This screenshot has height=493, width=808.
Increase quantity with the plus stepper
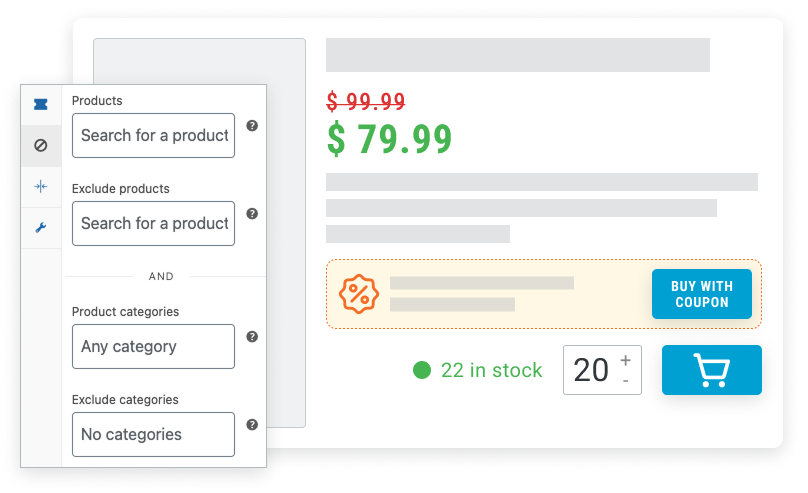click(626, 360)
